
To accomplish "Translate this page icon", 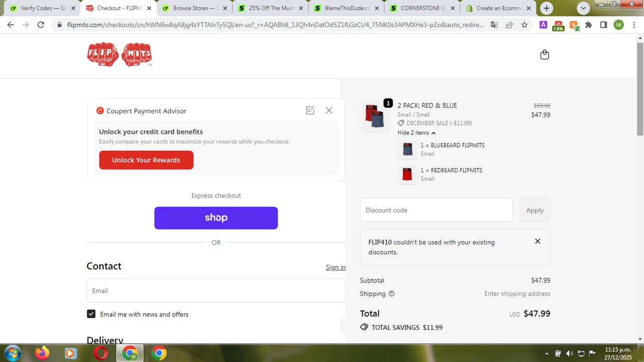I will (494, 25).
